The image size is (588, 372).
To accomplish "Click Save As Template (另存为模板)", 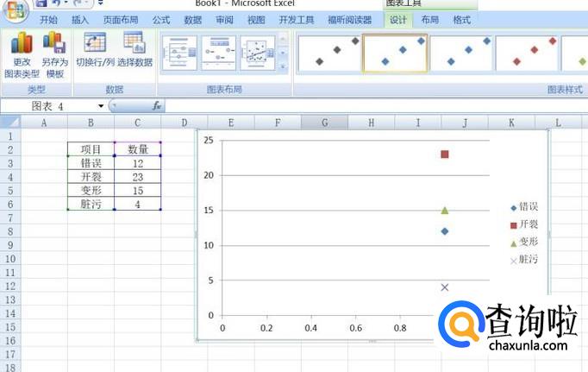I will 55,54.
